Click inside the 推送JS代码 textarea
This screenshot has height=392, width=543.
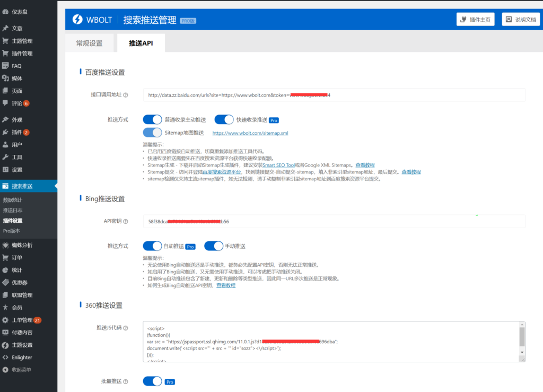coord(331,342)
